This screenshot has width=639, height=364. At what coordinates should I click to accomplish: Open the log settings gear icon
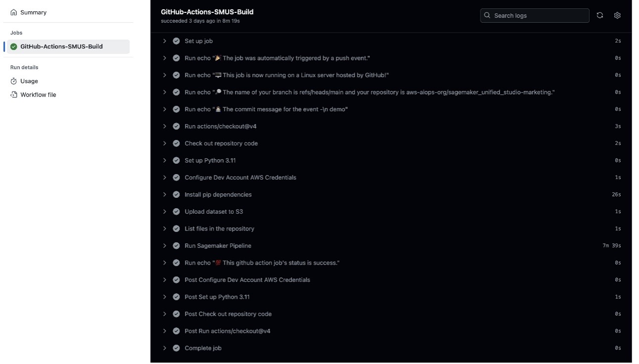(x=617, y=15)
